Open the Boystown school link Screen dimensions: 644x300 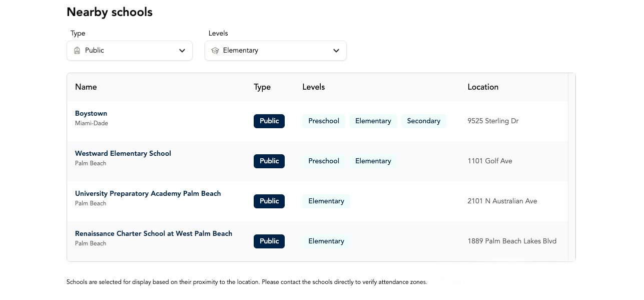[x=91, y=113]
